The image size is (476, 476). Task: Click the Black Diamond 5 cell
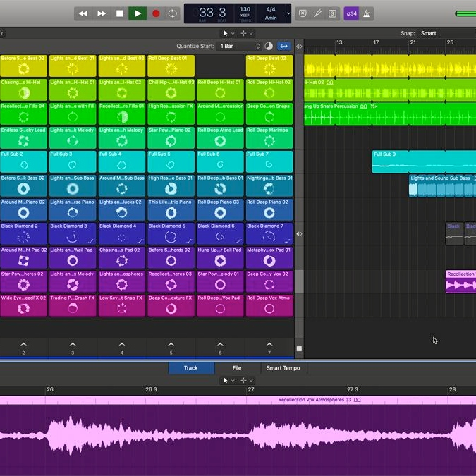(171, 233)
